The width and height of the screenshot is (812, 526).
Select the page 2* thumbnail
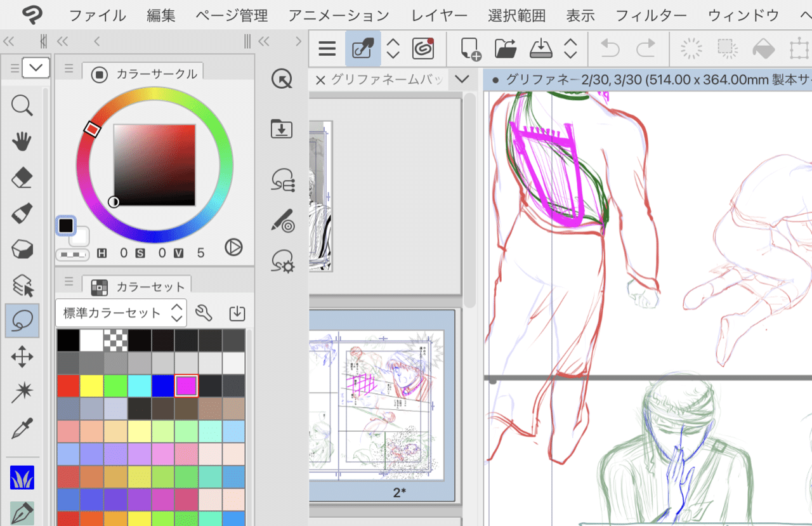[383, 406]
